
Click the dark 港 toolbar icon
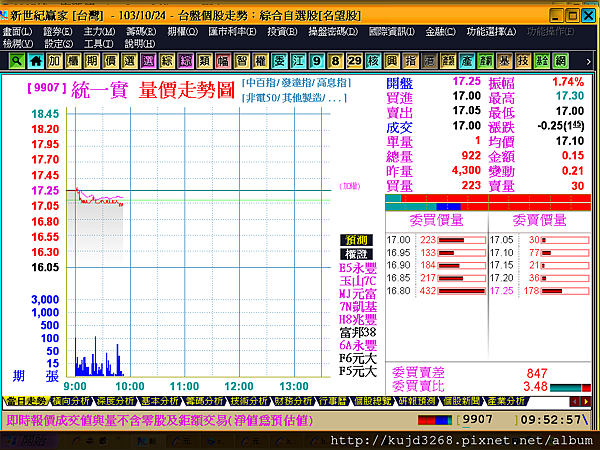tap(429, 61)
